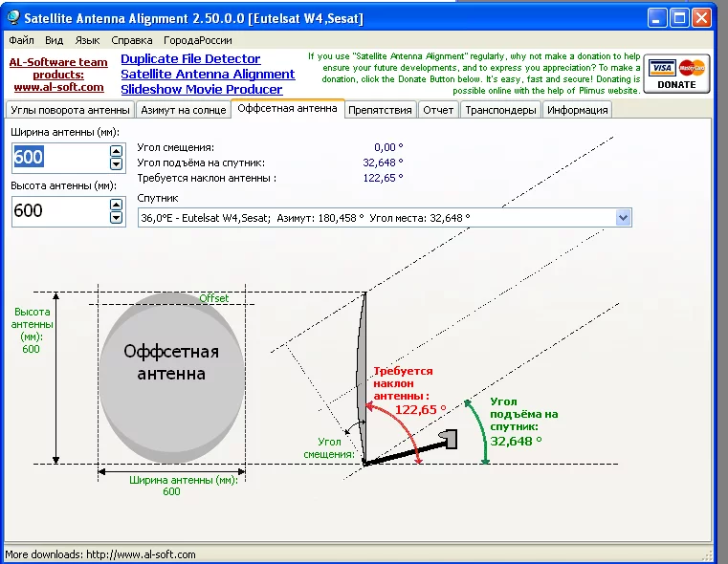Open the Язык menu
The width and height of the screenshot is (728, 564).
pos(87,40)
